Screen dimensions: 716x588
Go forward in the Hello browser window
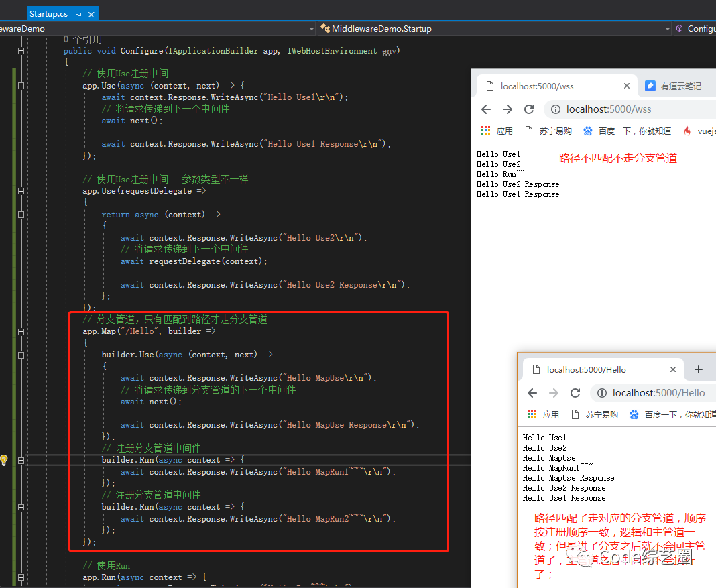(554, 393)
